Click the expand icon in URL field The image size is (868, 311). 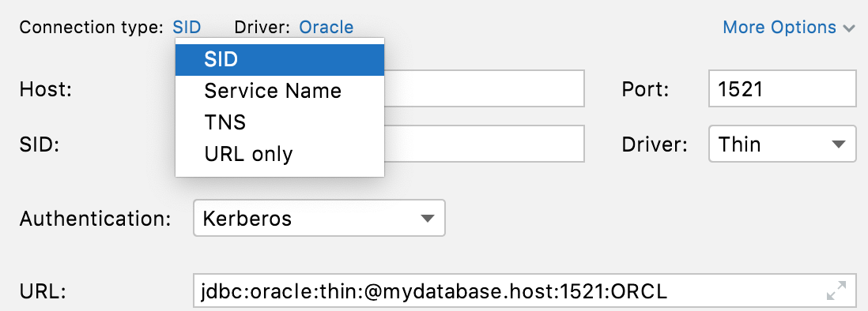(836, 290)
